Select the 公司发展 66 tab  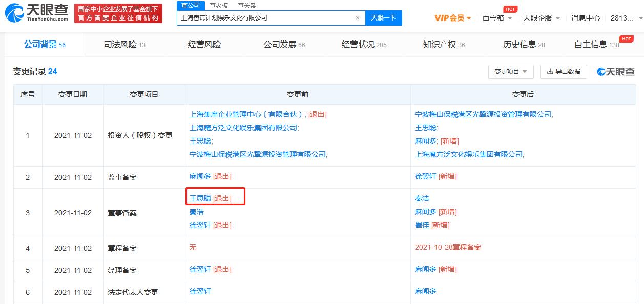click(x=284, y=45)
